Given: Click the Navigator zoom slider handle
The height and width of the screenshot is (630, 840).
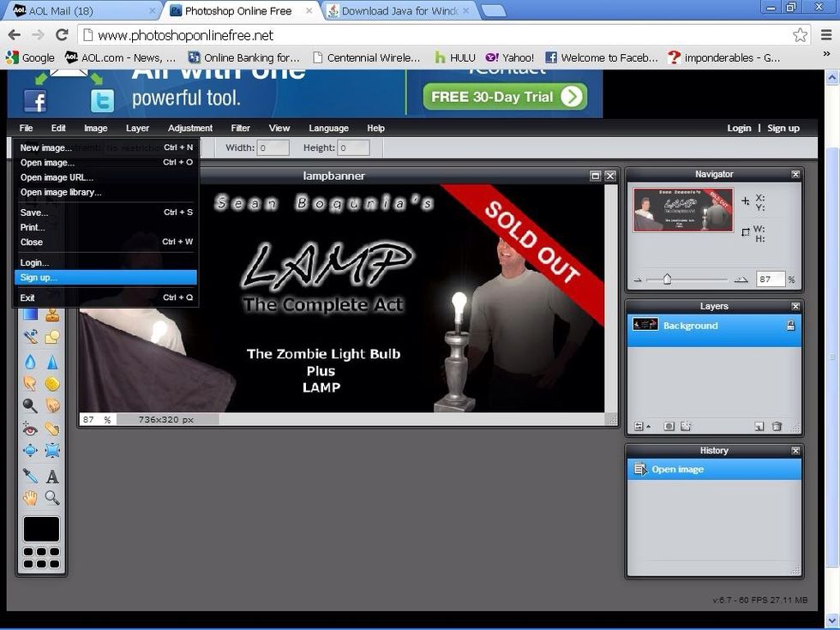Looking at the screenshot, I should 667,279.
